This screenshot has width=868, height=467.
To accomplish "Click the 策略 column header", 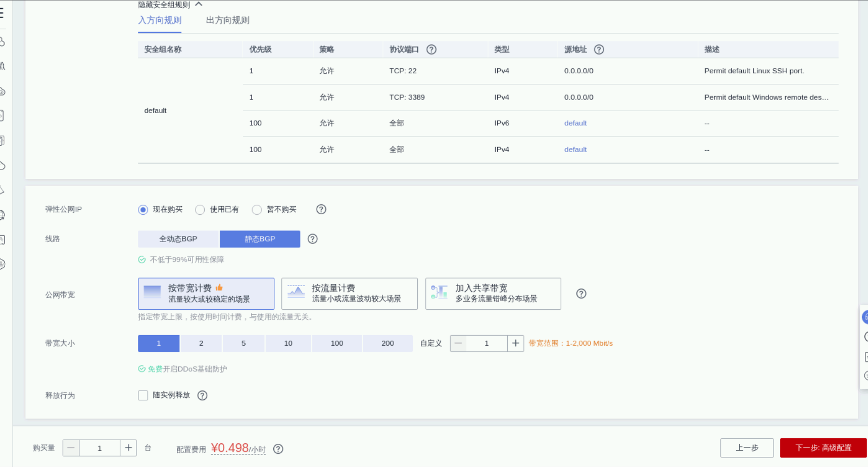I will coord(326,50).
